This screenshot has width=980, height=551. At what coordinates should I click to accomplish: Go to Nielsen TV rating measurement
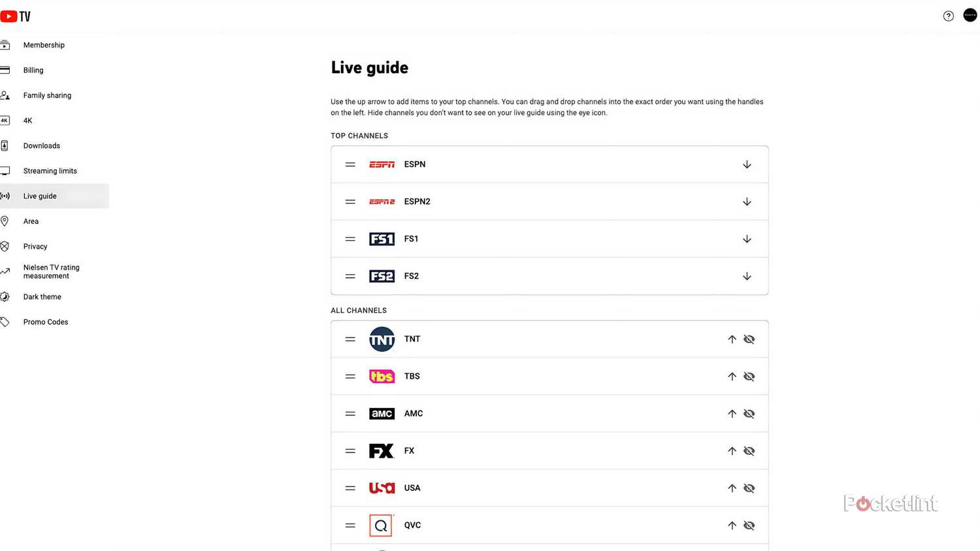coord(52,271)
